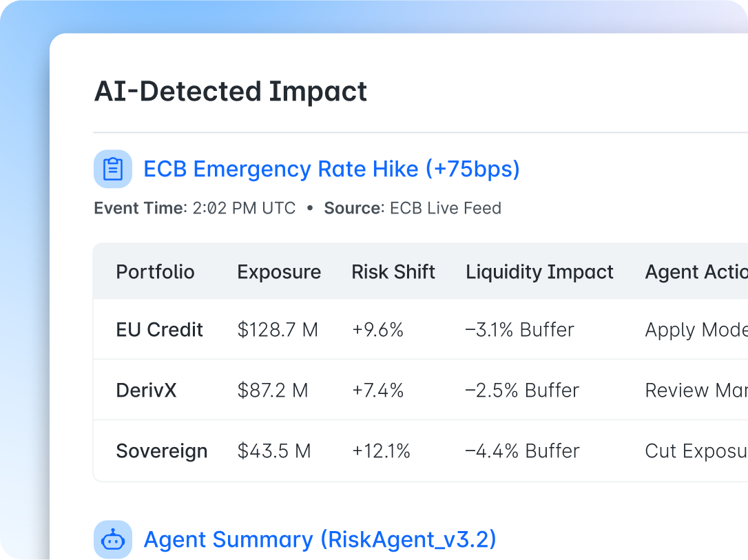Click the robot icon beside Agent Summary
Image resolution: width=748 pixels, height=560 pixels.
[x=113, y=539]
